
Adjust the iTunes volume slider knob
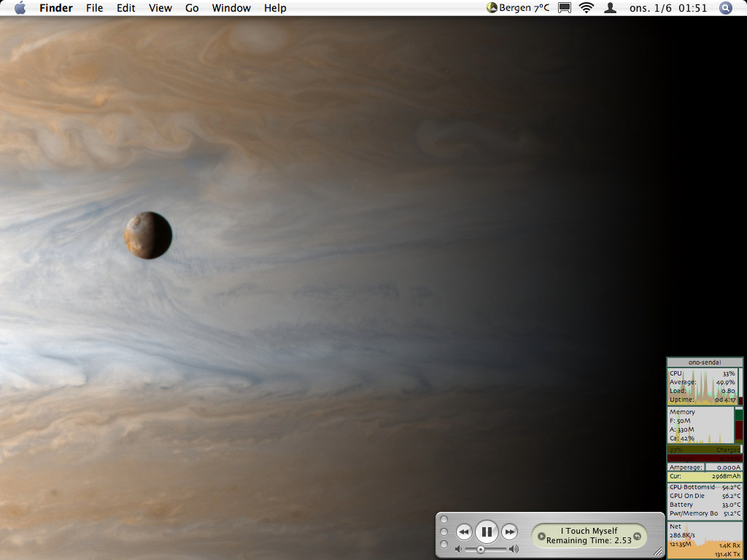(481, 550)
